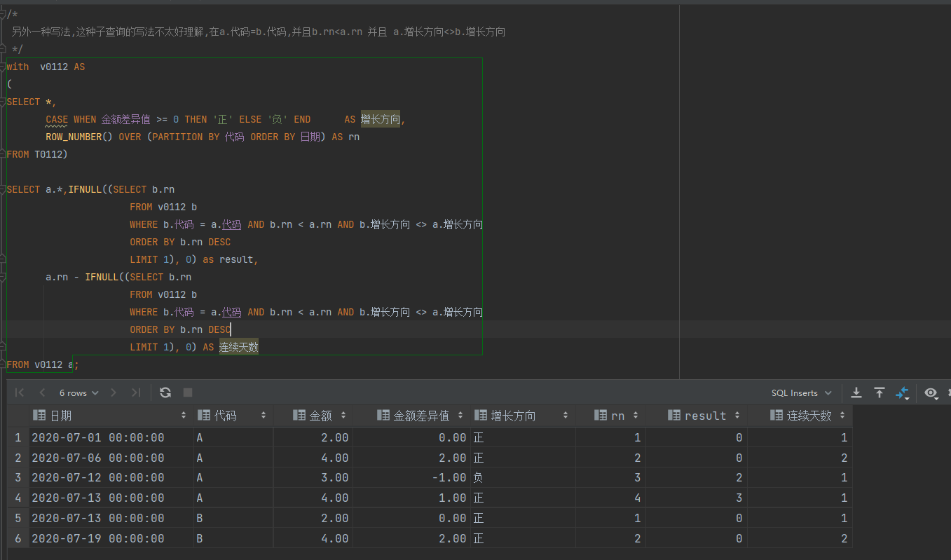This screenshot has height=560, width=951.
Task: Toggle fold marker beside the comment start
Action: [3, 14]
